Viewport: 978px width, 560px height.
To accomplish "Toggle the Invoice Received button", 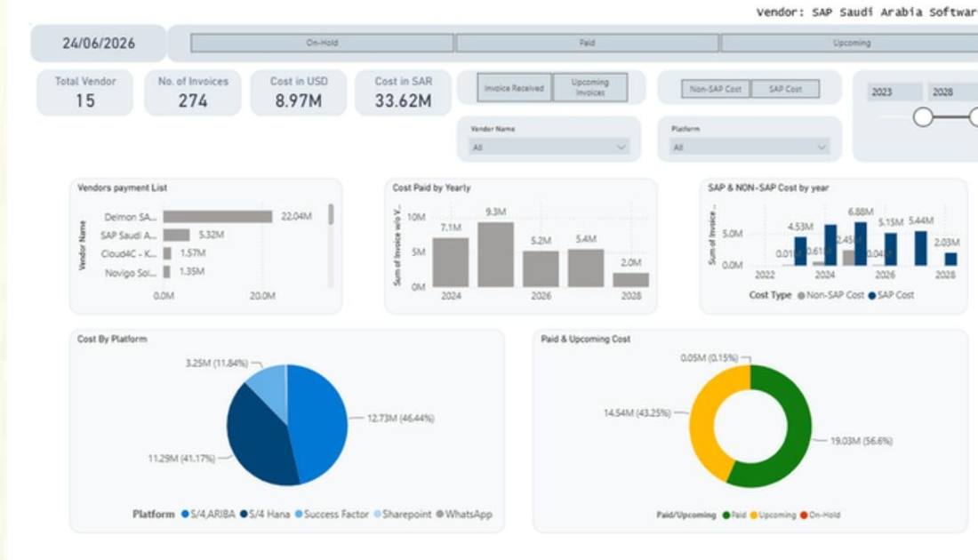I will (x=515, y=88).
